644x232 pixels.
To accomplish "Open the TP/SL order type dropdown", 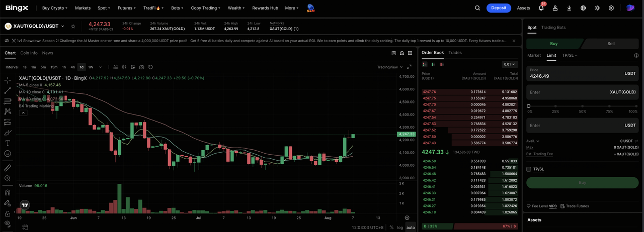I will [570, 55].
